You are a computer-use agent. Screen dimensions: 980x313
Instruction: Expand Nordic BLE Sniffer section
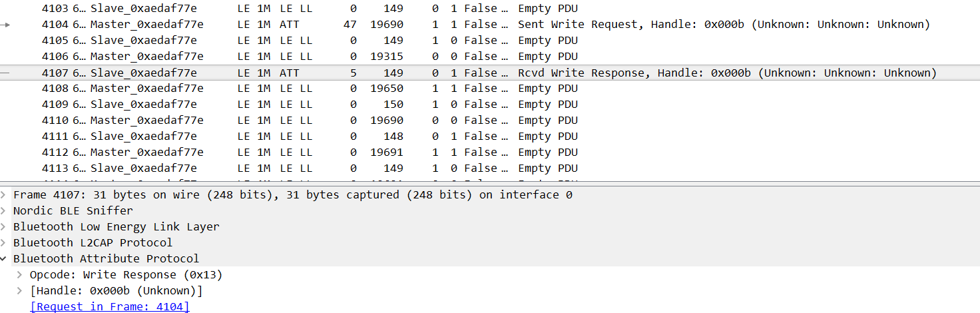4,211
